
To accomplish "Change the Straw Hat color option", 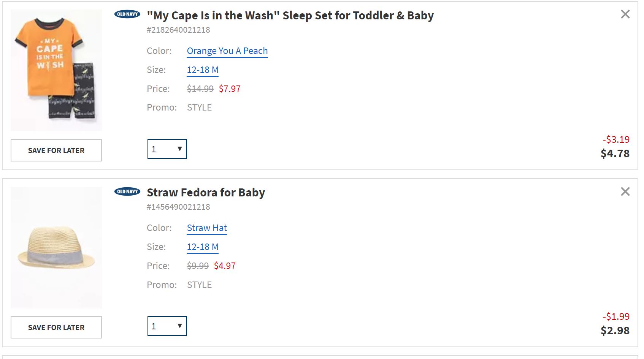I will click(207, 228).
